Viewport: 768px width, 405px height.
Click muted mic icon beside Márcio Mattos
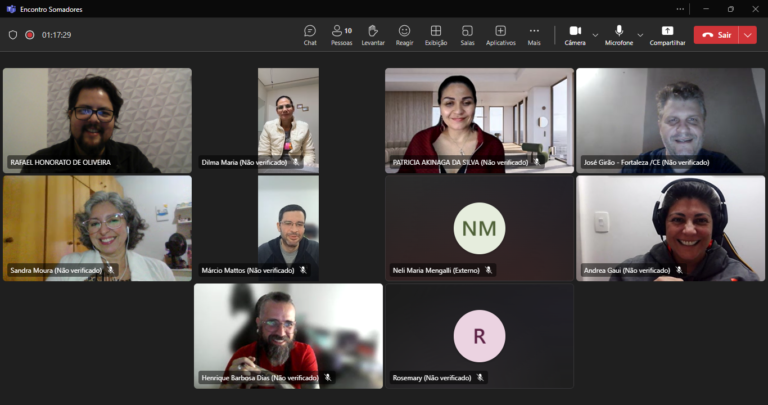(x=303, y=270)
